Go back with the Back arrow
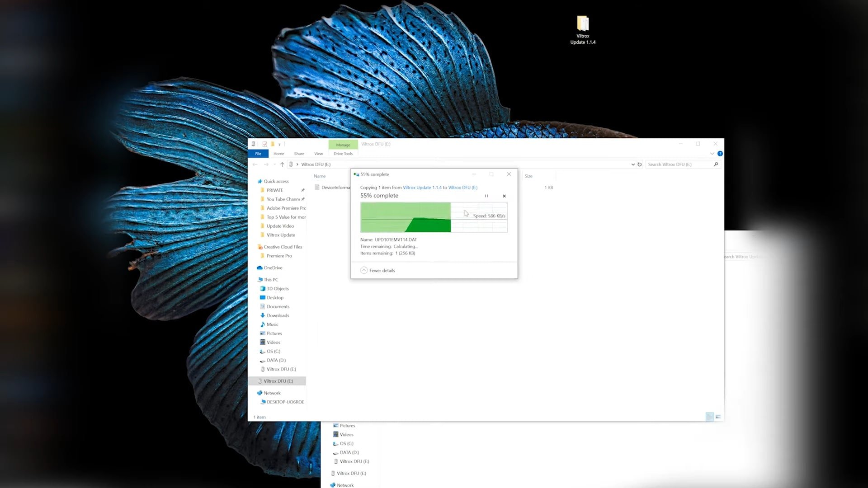 tap(255, 164)
